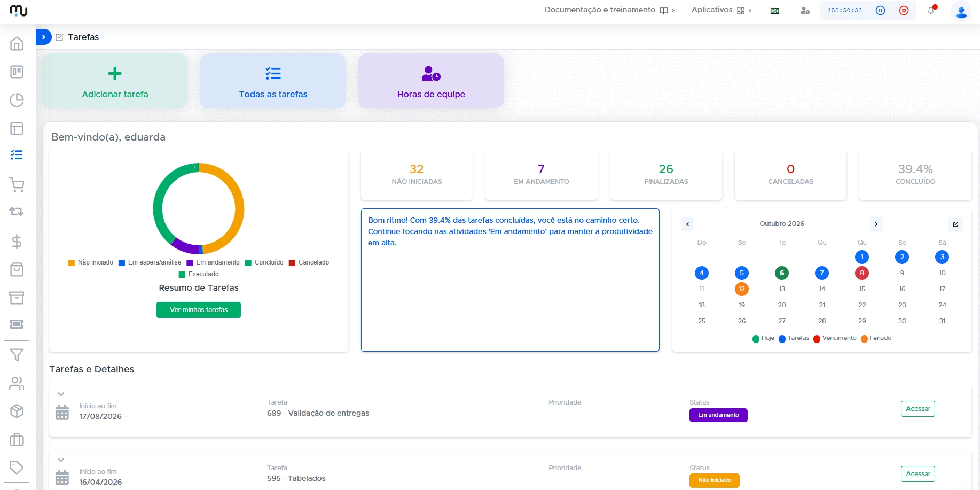980x490 pixels.
Task: Select the tasks checklist sidebar icon
Action: tap(17, 155)
